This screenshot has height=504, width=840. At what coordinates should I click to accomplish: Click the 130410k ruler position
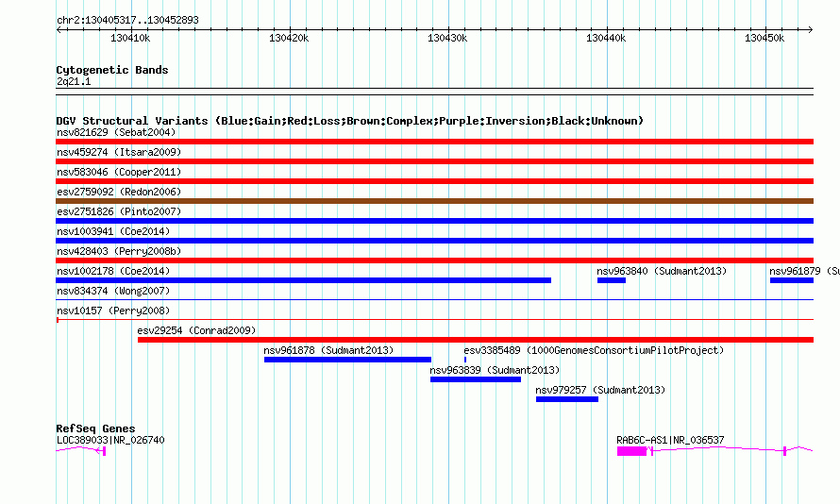(130, 38)
